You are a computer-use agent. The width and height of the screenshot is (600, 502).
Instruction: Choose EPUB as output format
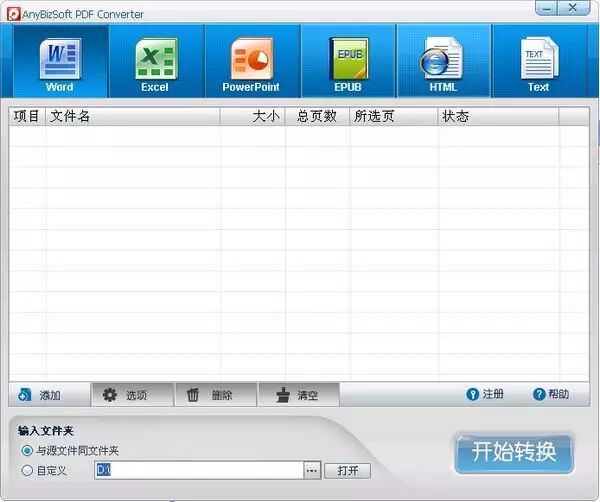(348, 61)
